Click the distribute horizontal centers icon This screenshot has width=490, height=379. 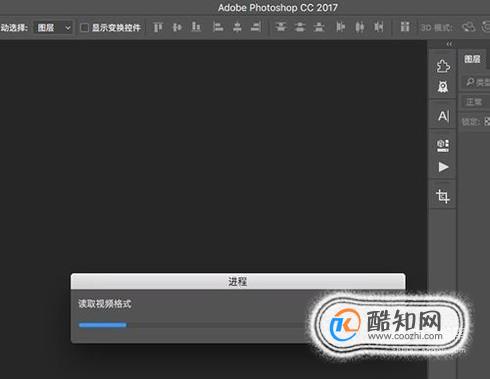[x=359, y=27]
